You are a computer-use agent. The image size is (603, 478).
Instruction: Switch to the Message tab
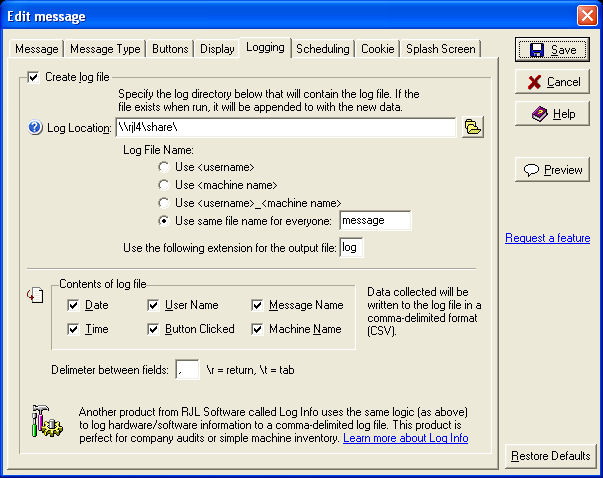pos(37,49)
